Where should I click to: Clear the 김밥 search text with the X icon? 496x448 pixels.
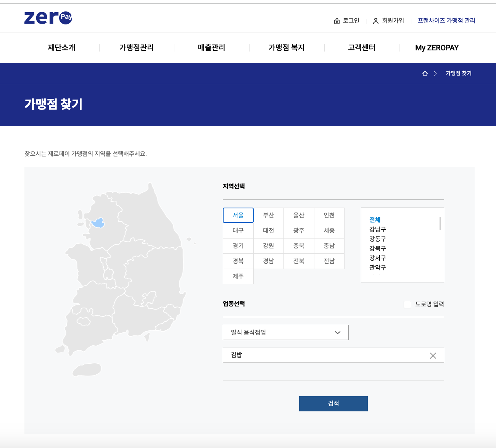tap(433, 355)
